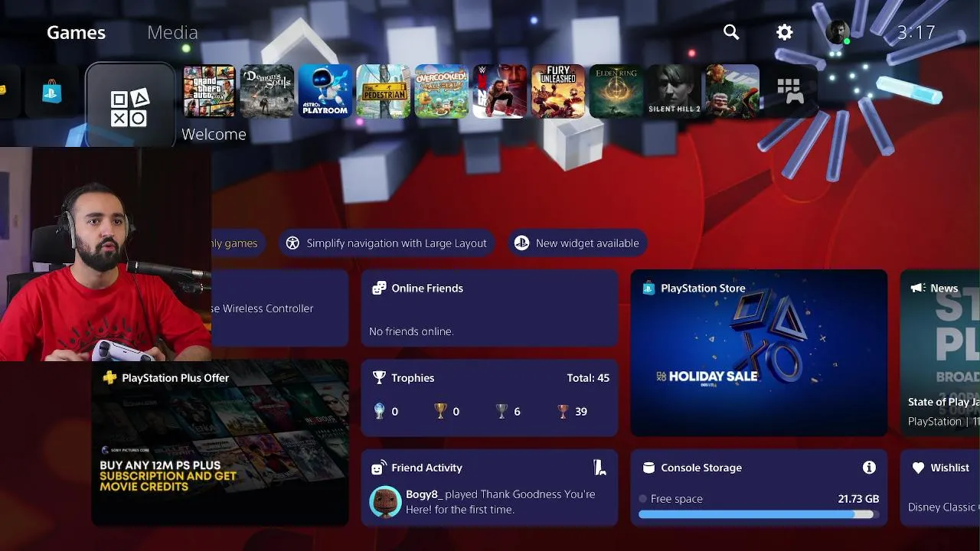Launch Demon's Souls game tile
This screenshot has height=551, width=980.
click(x=267, y=91)
